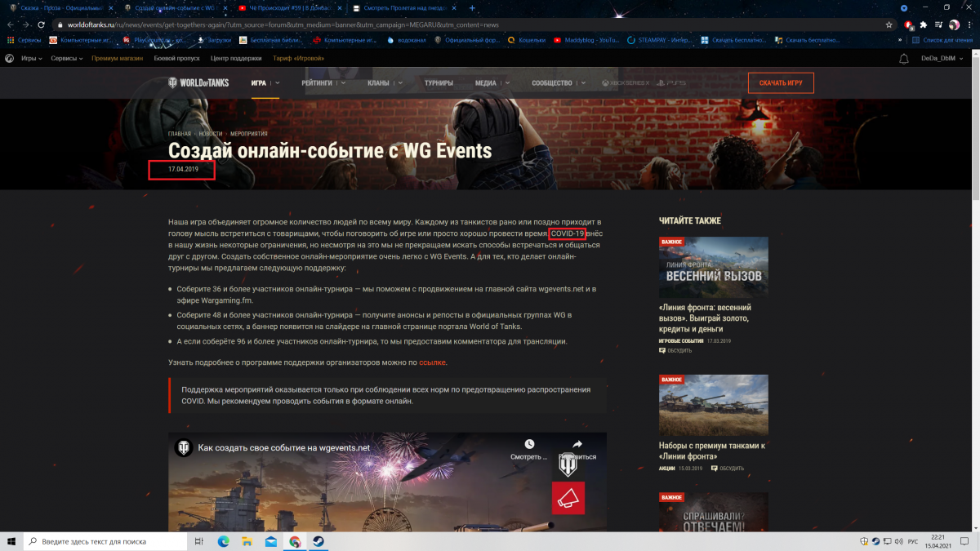This screenshot has width=980, height=551.
Task: Show more bookmarks with the overflow chevron
Action: pyautogui.click(x=901, y=40)
